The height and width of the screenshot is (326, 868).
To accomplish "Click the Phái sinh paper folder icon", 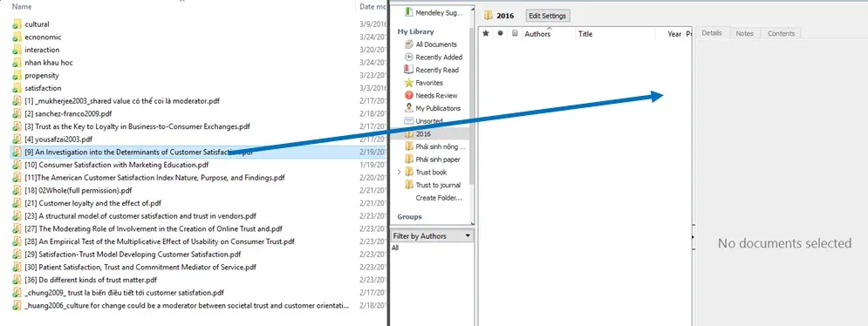I will point(409,160).
